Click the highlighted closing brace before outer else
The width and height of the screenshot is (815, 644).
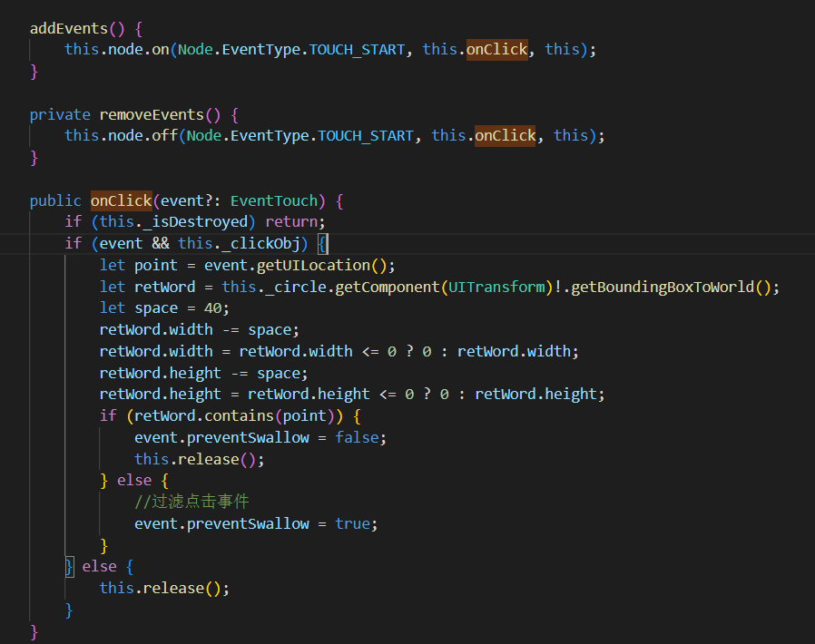[69, 567]
